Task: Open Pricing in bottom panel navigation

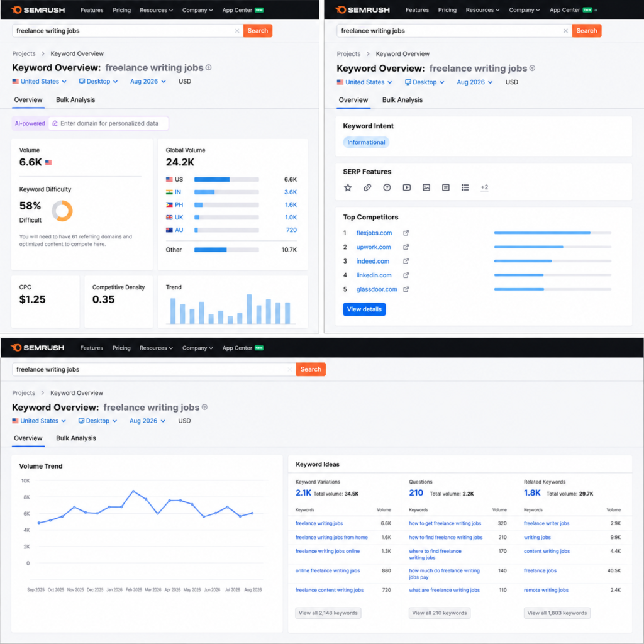Action: pyautogui.click(x=121, y=348)
